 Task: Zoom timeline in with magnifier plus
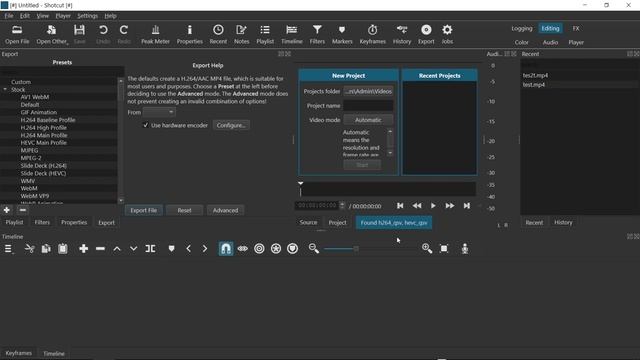(427, 249)
